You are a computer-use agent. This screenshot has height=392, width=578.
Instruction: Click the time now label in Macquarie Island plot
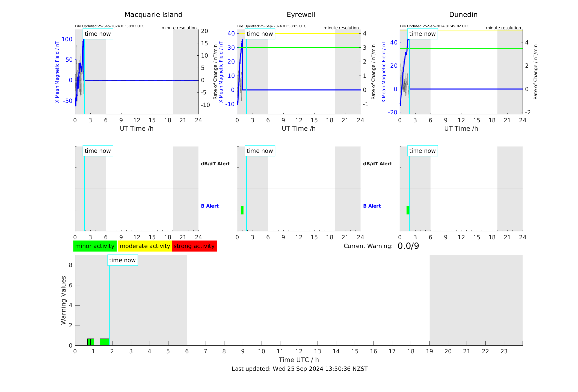98,34
